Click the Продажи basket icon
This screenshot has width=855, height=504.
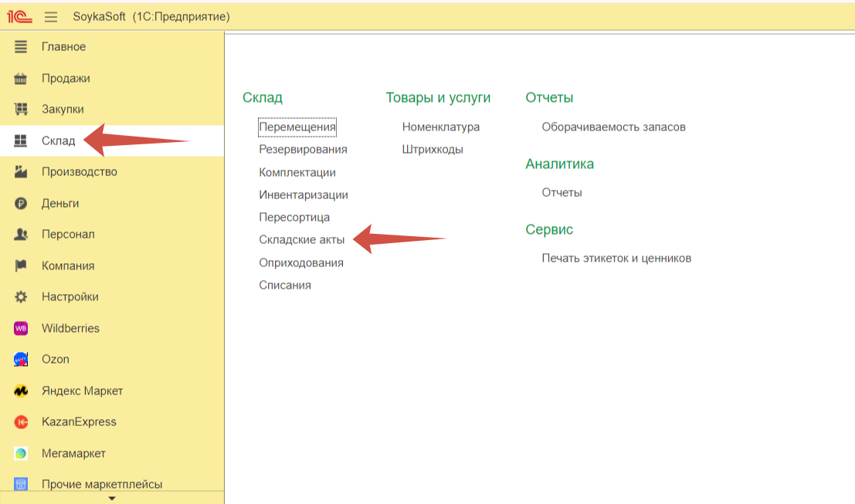[x=21, y=79]
